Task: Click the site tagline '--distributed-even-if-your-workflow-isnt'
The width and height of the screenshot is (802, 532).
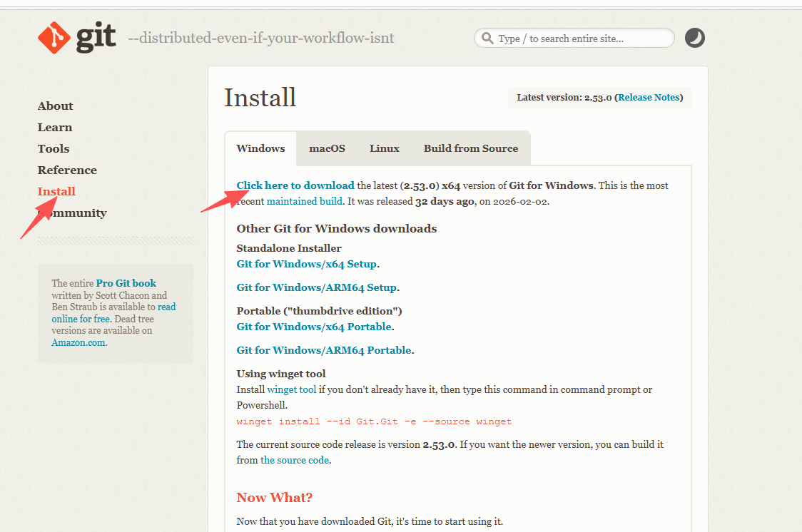Action: pos(261,38)
